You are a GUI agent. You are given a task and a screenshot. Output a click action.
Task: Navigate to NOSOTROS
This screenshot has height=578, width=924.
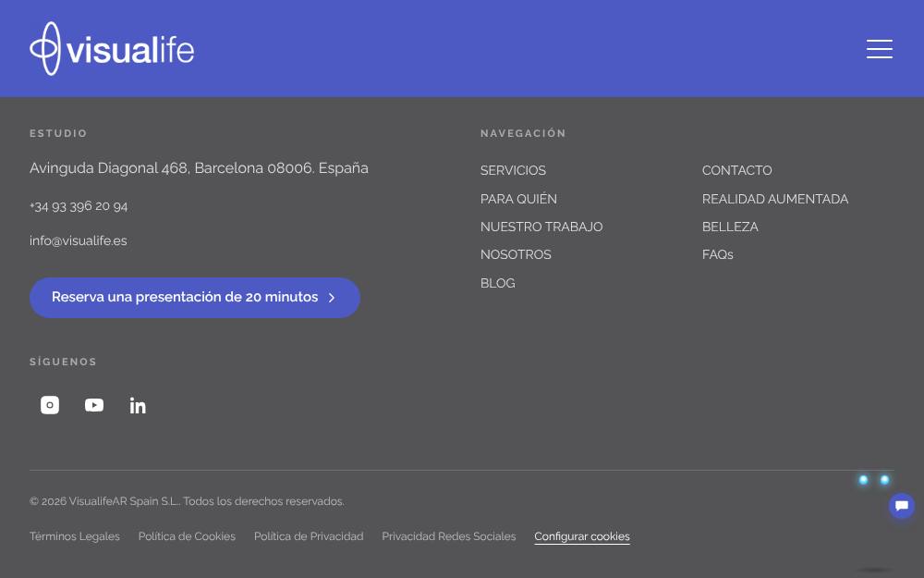pos(516,255)
